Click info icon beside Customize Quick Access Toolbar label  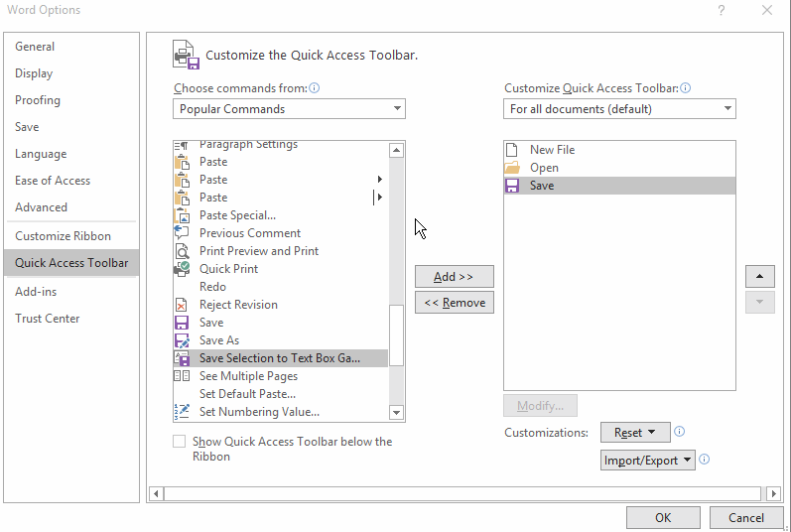tap(685, 88)
